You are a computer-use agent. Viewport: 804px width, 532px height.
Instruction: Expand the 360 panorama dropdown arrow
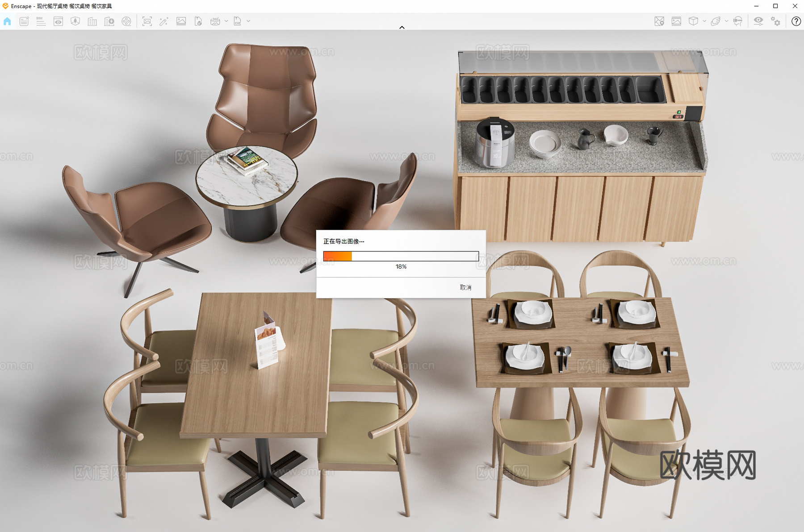[x=226, y=21]
